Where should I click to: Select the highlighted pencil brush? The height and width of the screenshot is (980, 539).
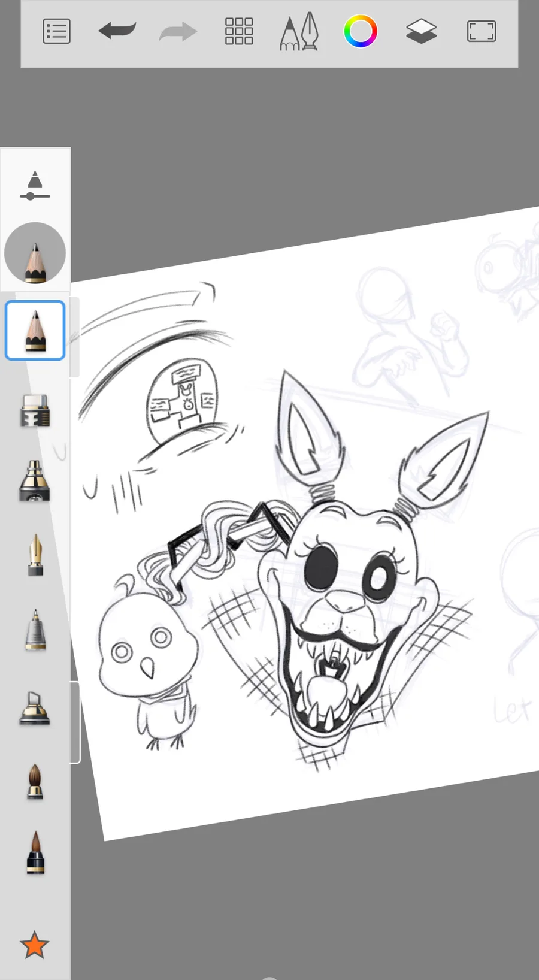(x=35, y=331)
